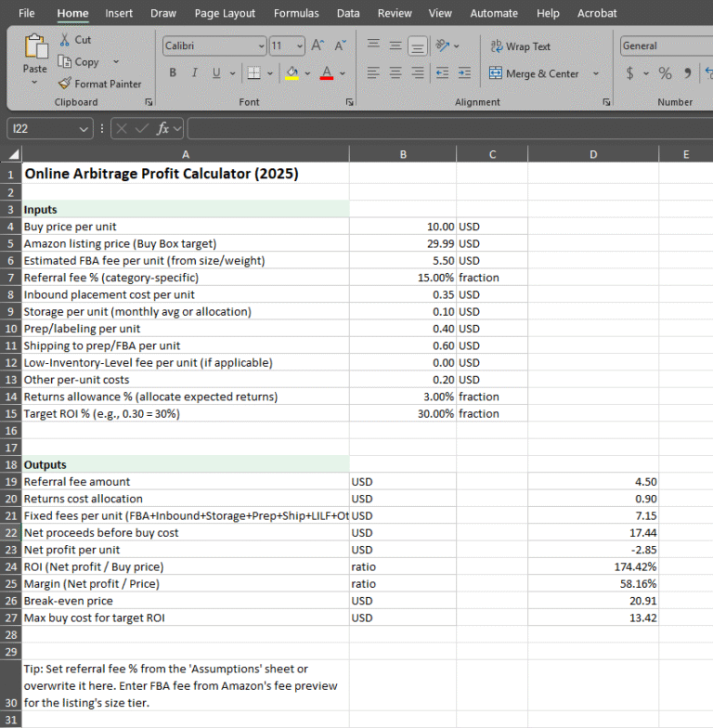Toggle underline formatting
Viewport: 713px width, 728px height.
click(x=216, y=72)
